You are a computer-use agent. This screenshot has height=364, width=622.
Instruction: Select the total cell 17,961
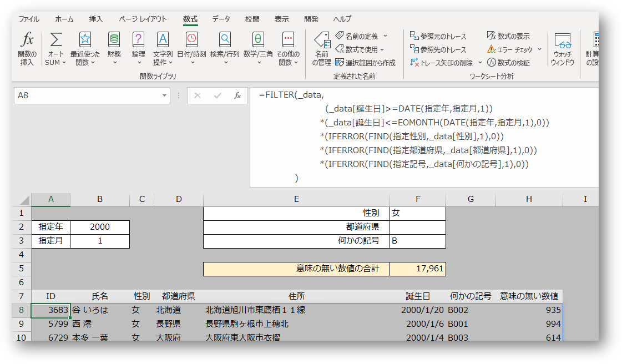[418, 269]
